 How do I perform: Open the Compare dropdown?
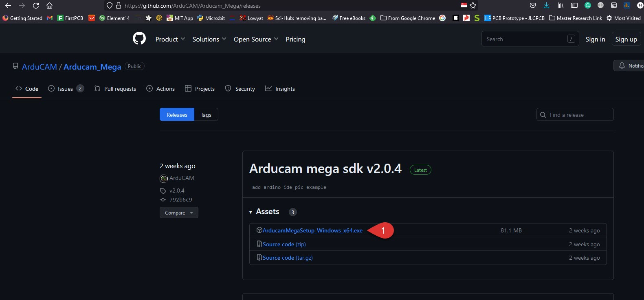click(179, 213)
